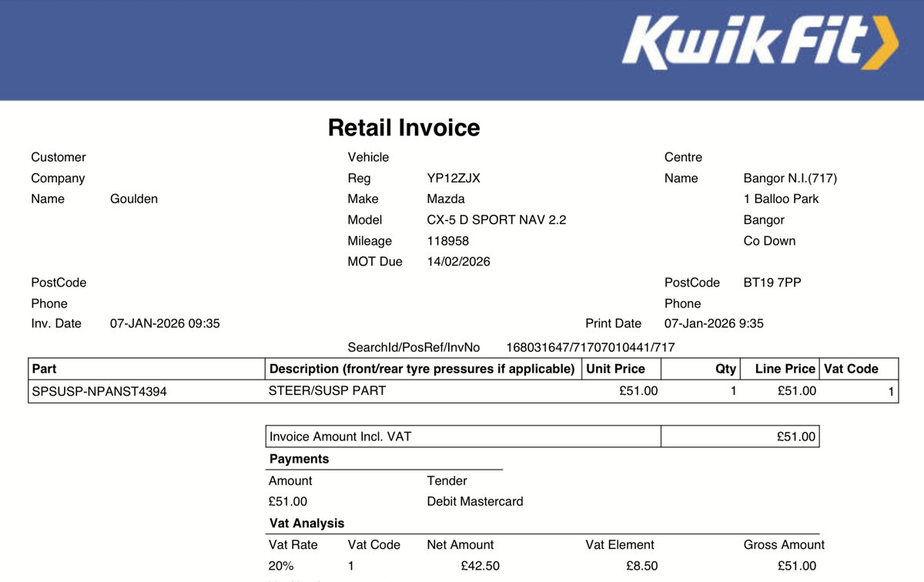Screen dimensions: 924x582
Task: Click the Kwik Fit logo
Action: (758, 42)
